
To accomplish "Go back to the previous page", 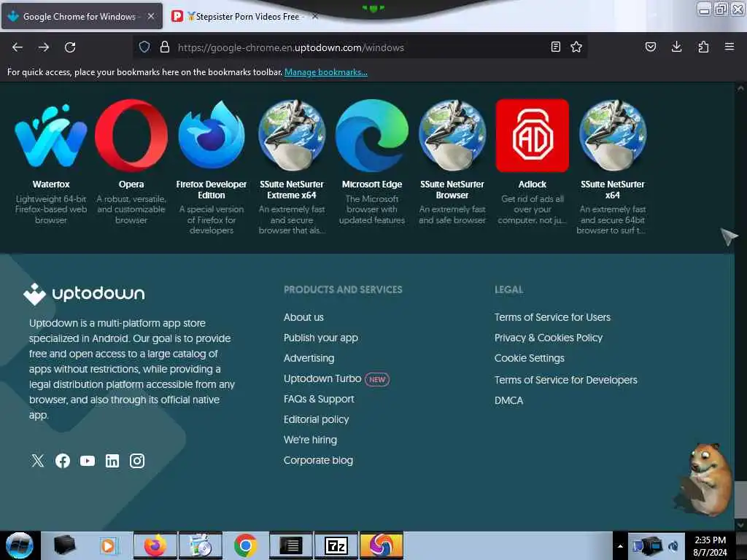I will coord(18,47).
